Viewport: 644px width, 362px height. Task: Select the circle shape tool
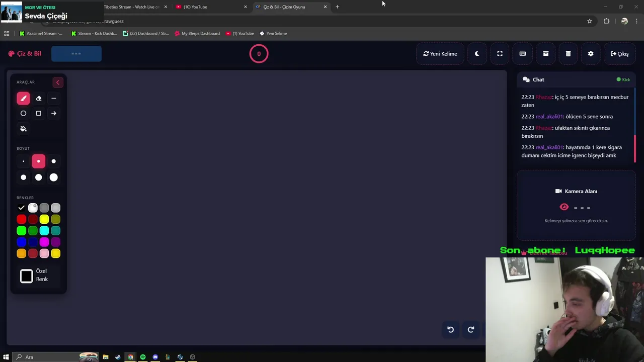pyautogui.click(x=23, y=114)
